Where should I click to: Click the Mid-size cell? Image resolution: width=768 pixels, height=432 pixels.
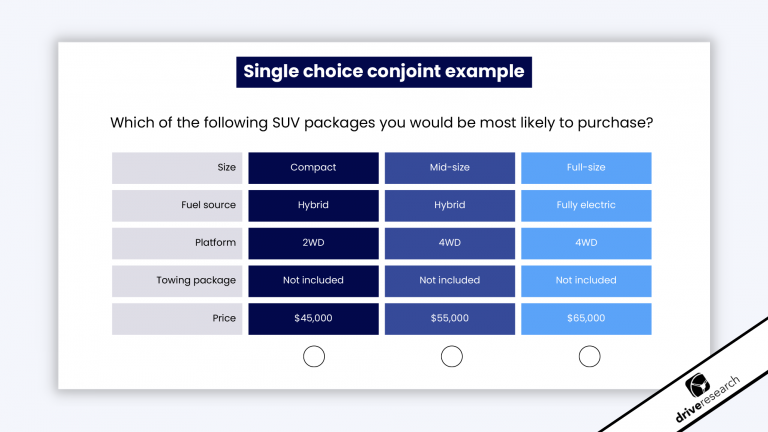coord(450,168)
